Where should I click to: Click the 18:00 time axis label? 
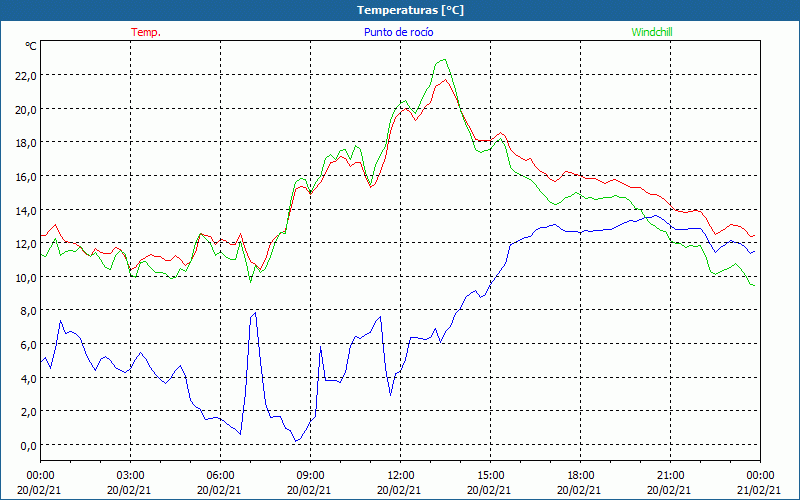[581, 476]
